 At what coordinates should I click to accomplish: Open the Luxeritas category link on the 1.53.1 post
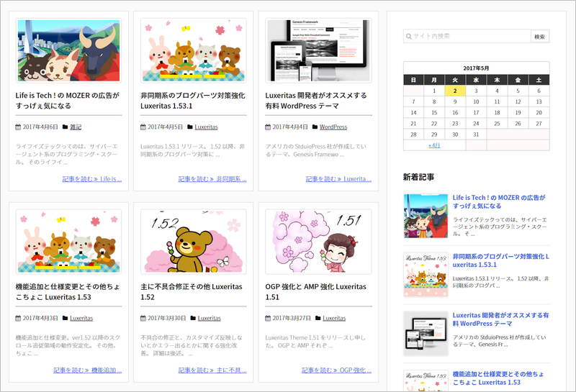coord(206,127)
